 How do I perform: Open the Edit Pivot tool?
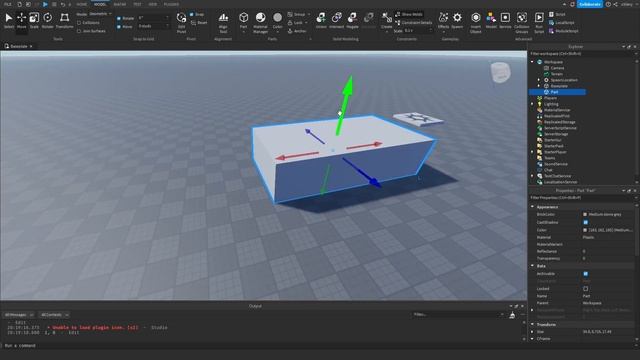181,22
